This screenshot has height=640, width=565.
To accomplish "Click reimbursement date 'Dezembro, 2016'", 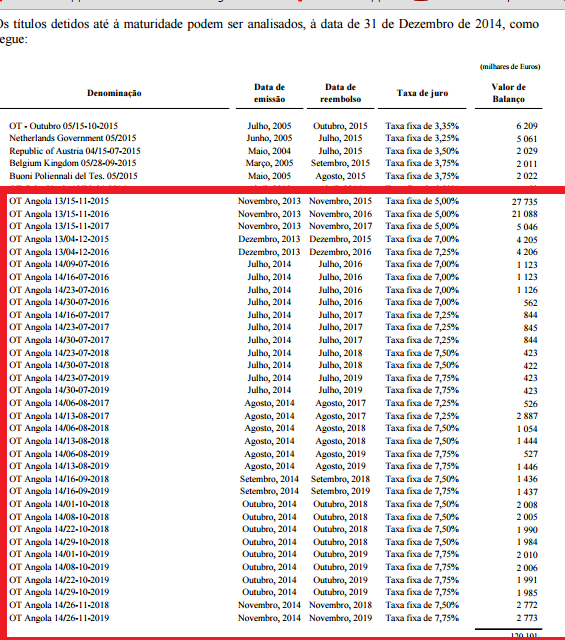I will coord(340,252).
